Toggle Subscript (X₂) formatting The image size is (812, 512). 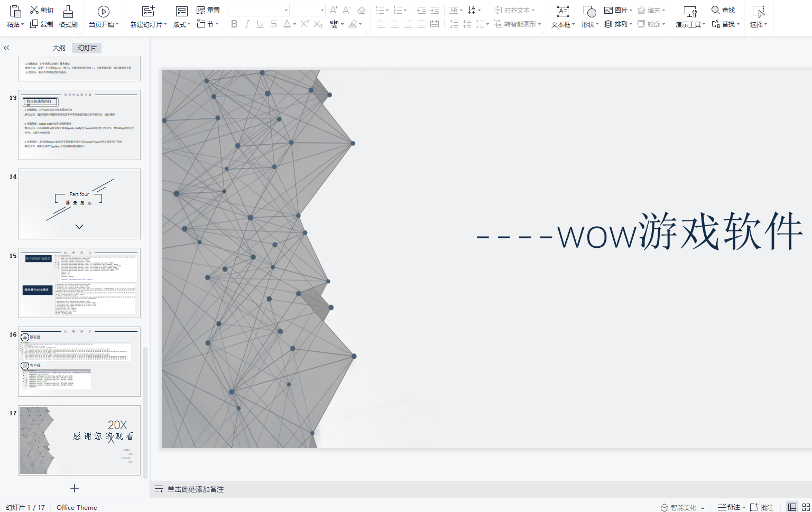[318, 24]
